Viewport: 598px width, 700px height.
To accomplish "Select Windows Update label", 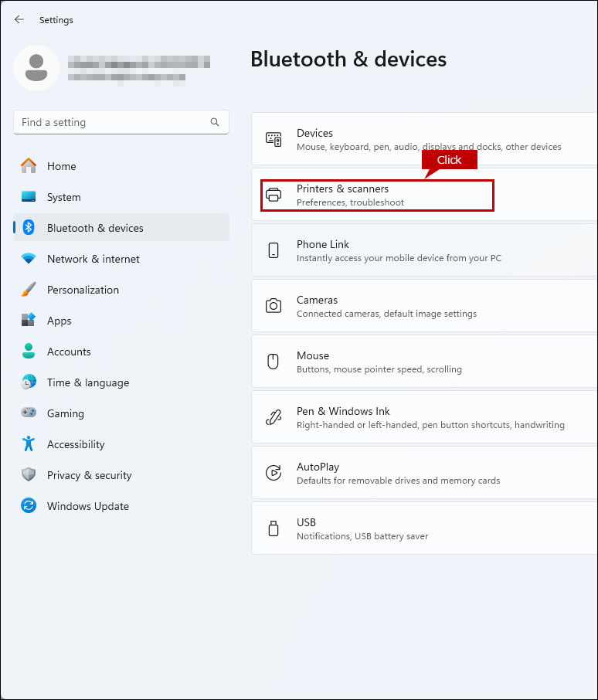I will [88, 506].
